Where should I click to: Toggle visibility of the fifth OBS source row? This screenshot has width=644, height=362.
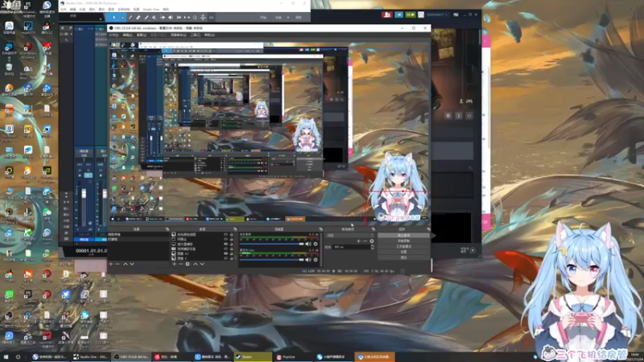click(226, 253)
